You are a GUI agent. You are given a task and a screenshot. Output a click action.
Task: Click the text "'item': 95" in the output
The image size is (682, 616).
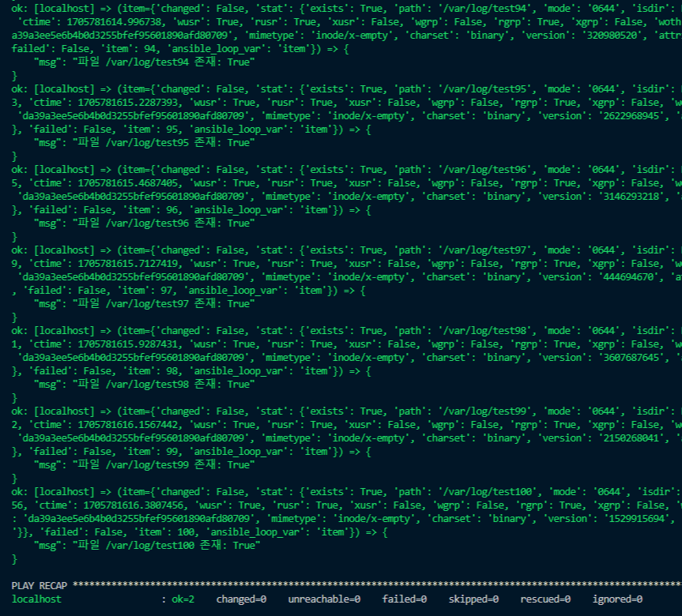149,129
